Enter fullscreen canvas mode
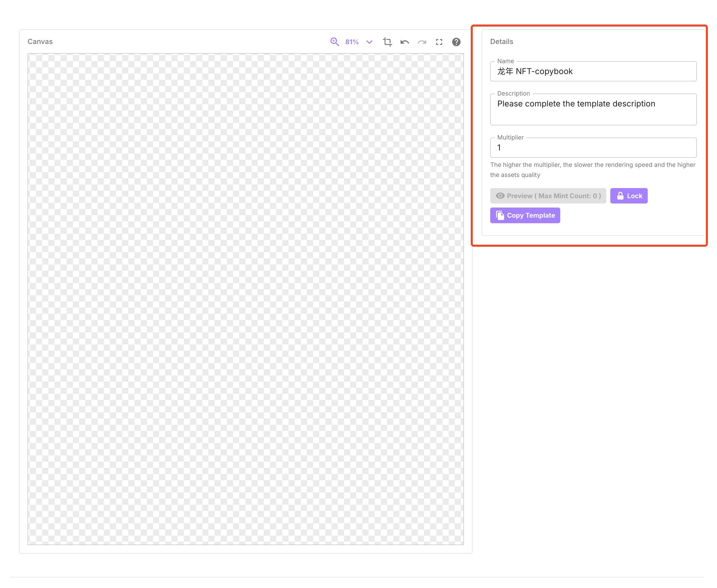Screen dimensions: 717x588 click(x=439, y=42)
